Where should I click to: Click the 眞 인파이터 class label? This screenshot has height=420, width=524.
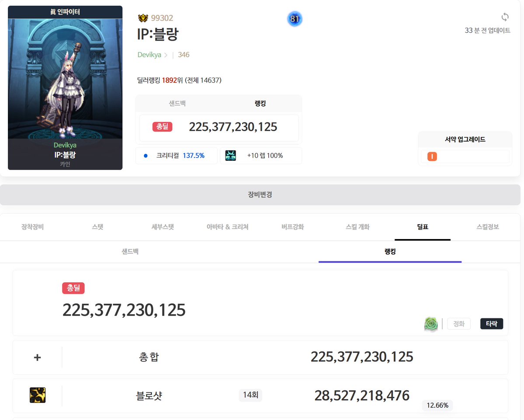point(65,12)
